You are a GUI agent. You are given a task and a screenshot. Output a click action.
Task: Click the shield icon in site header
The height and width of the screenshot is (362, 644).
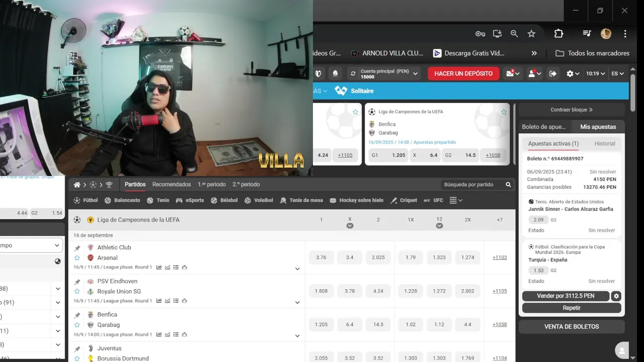(318, 73)
